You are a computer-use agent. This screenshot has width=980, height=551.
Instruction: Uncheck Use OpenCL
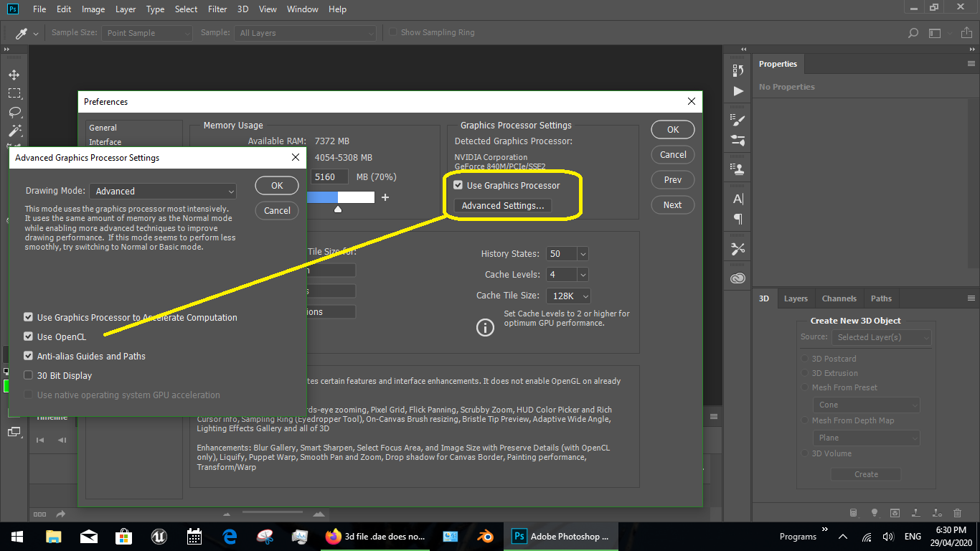pyautogui.click(x=27, y=336)
